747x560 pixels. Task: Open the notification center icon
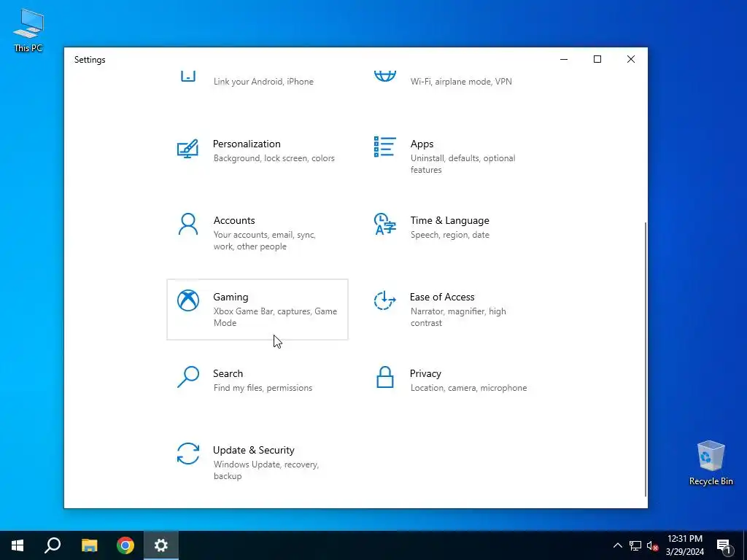point(724,545)
